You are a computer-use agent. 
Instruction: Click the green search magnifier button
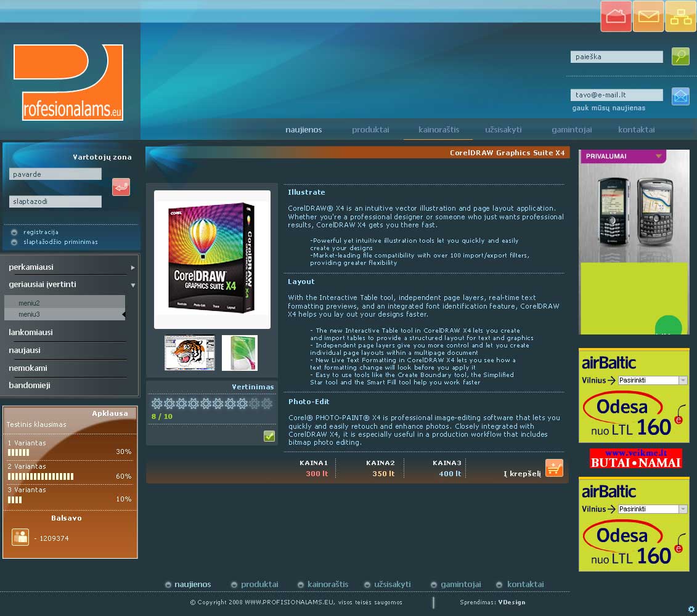(x=680, y=57)
